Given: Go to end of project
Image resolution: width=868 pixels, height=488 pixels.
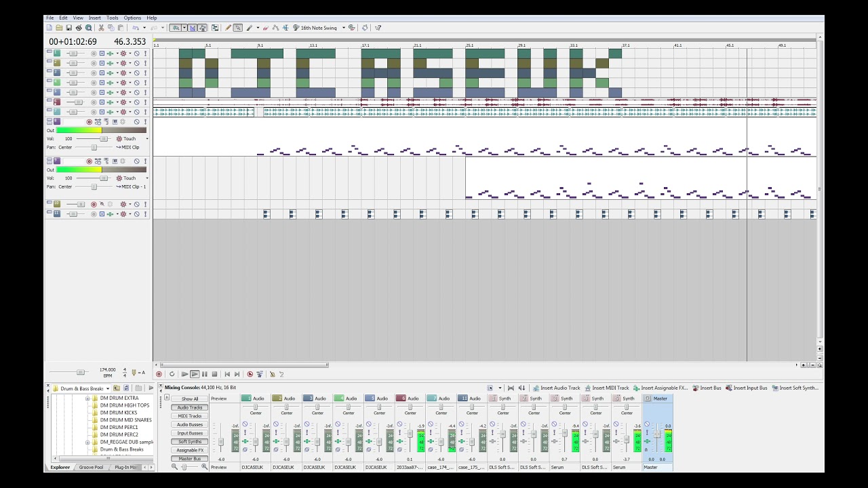Looking at the screenshot, I should [x=237, y=374].
